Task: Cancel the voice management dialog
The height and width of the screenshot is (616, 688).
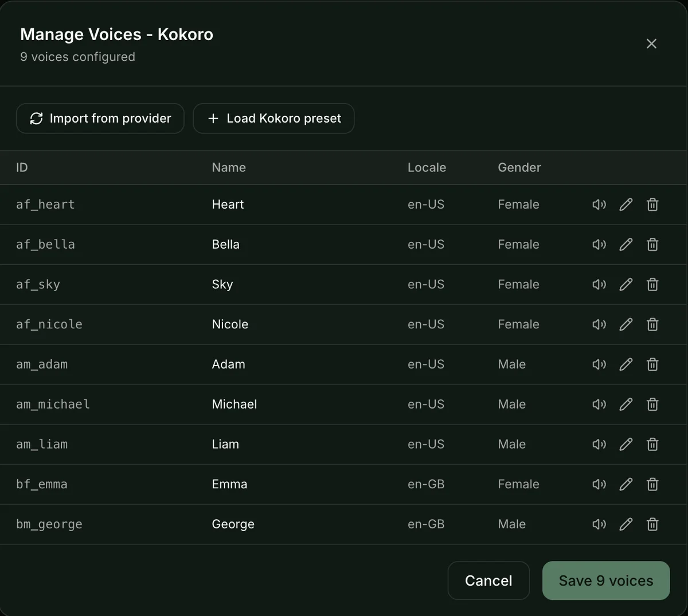Action: pos(488,580)
